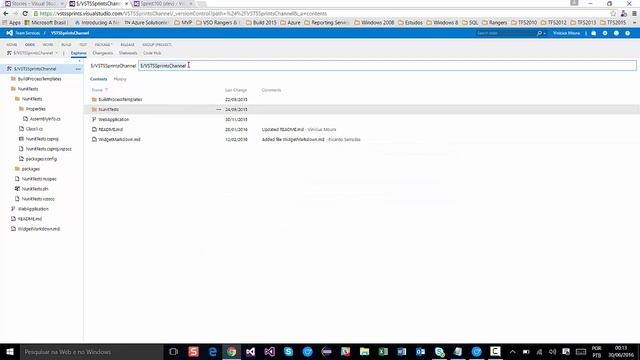The width and height of the screenshot is (640, 360).
Task: Launch Microsoft Edge from the taskbar
Action: [x=213, y=352]
